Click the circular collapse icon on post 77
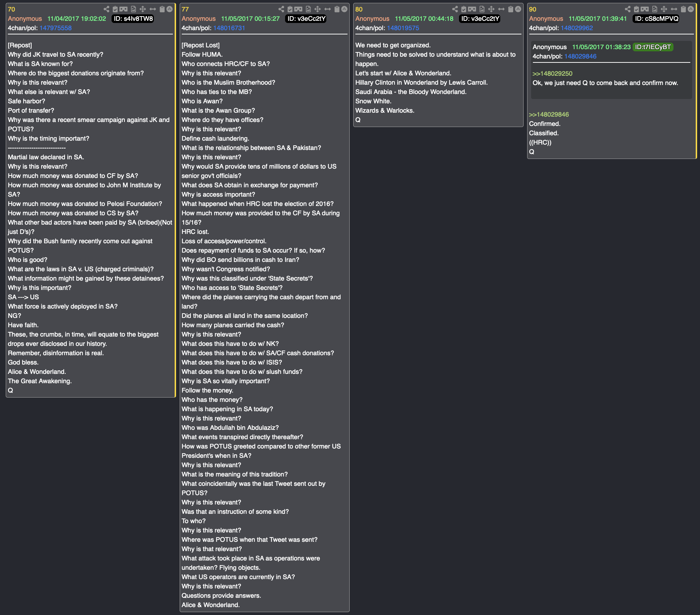 (344, 9)
